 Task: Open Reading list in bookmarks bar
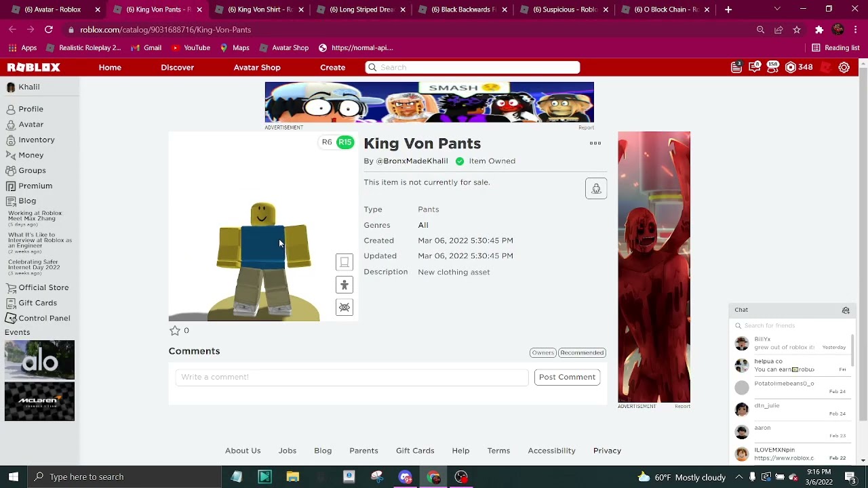coord(835,47)
